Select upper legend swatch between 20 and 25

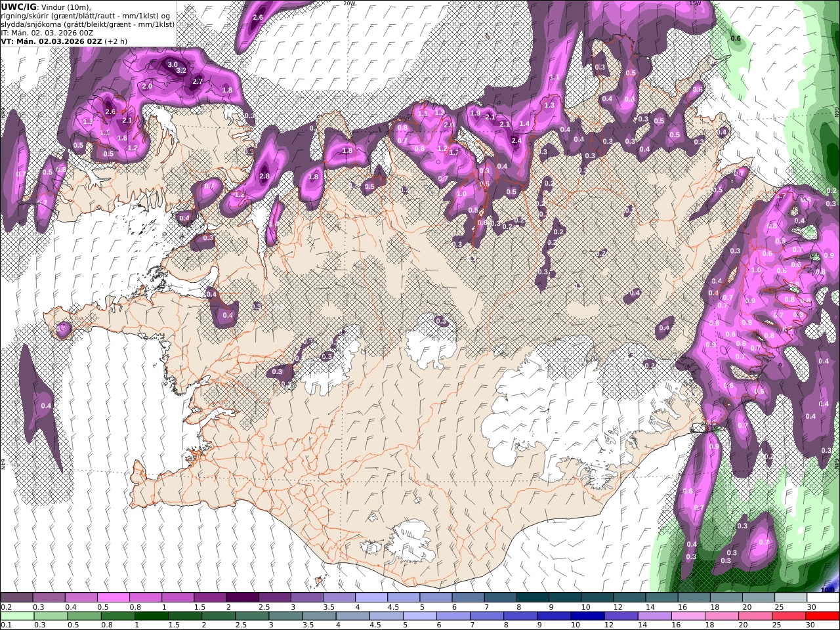(x=759, y=598)
